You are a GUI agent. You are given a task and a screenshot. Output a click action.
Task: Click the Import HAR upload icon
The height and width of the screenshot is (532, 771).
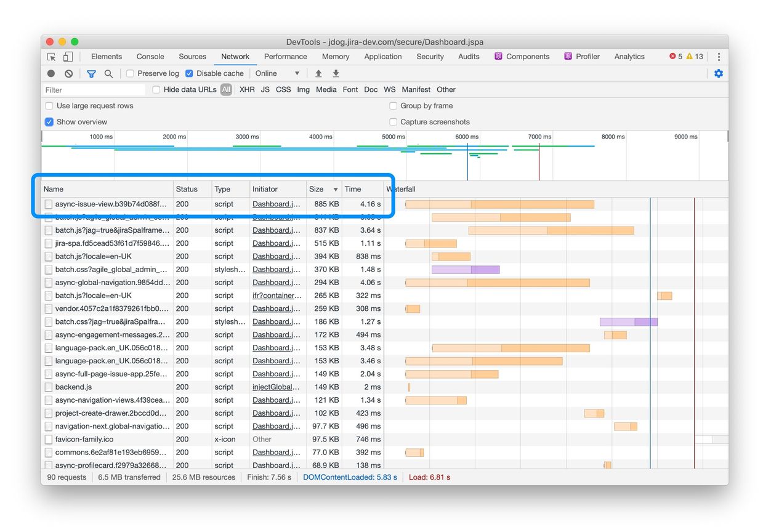coord(318,73)
